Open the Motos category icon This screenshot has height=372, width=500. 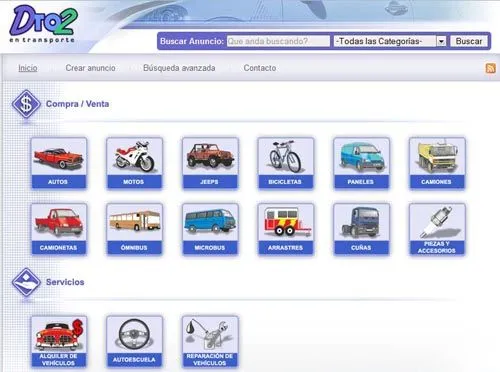click(x=134, y=163)
